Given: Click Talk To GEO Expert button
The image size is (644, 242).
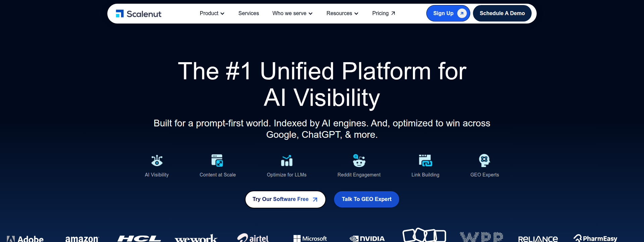Looking at the screenshot, I should 367,199.
